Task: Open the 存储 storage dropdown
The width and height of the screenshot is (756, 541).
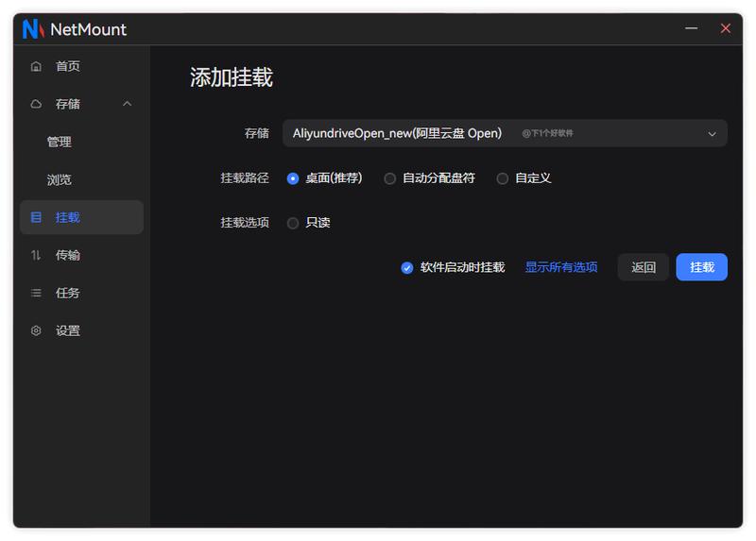Action: point(505,133)
